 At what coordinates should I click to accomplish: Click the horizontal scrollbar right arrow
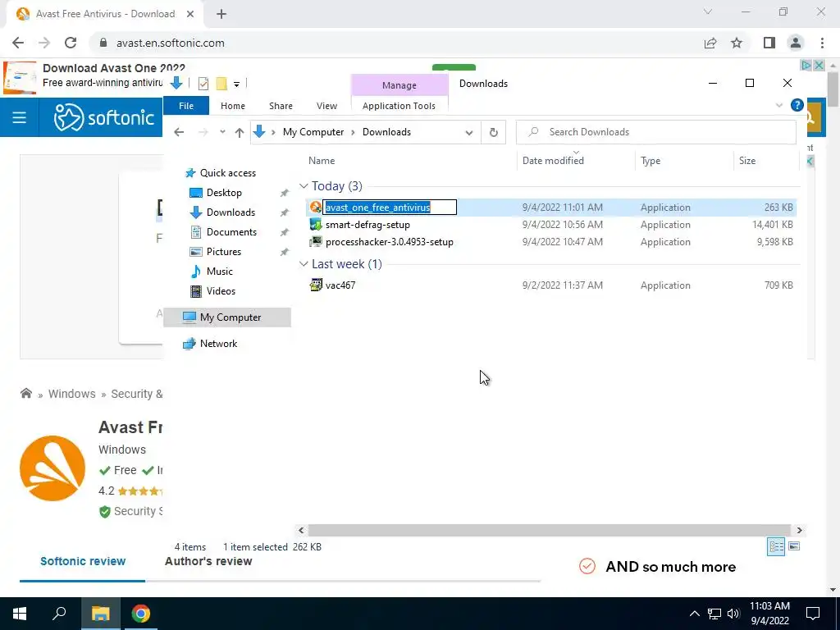click(799, 530)
